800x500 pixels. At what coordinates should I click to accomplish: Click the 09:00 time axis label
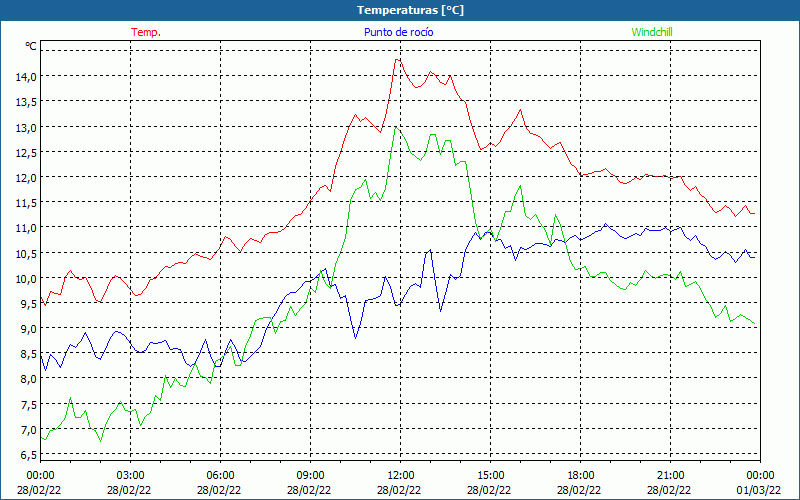pyautogui.click(x=310, y=476)
